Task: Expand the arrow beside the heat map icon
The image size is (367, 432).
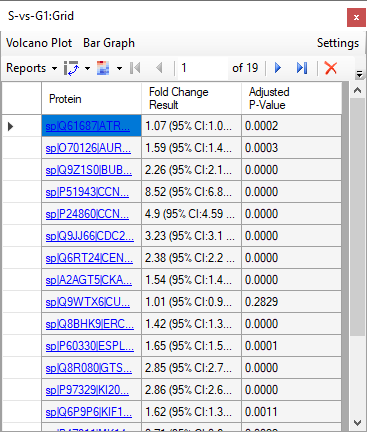Action: [x=119, y=68]
